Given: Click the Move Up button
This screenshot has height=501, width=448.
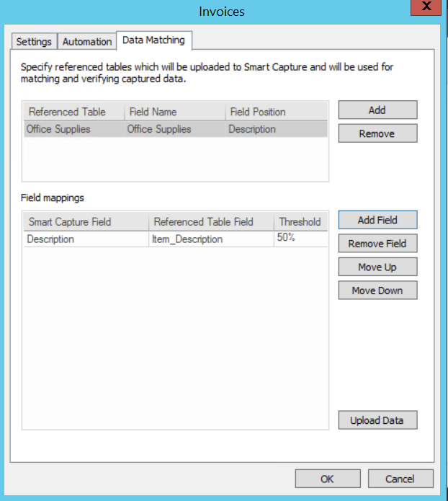Looking at the screenshot, I should pos(377,267).
